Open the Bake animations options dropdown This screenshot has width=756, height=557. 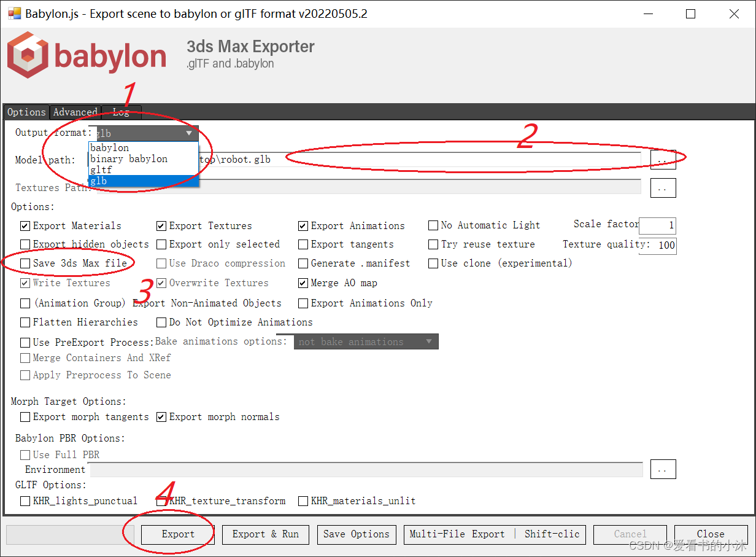point(366,342)
